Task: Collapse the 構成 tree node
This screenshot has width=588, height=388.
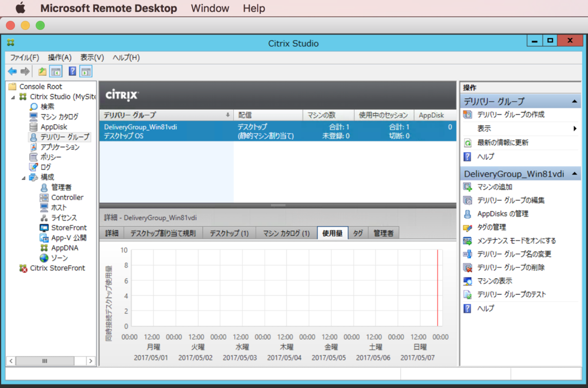Action: 24,178
